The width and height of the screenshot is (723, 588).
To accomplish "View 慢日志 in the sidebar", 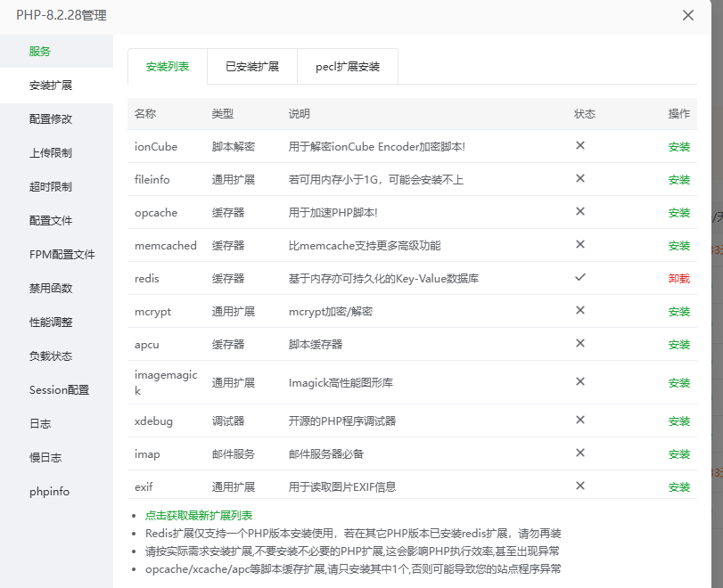I will click(45, 458).
